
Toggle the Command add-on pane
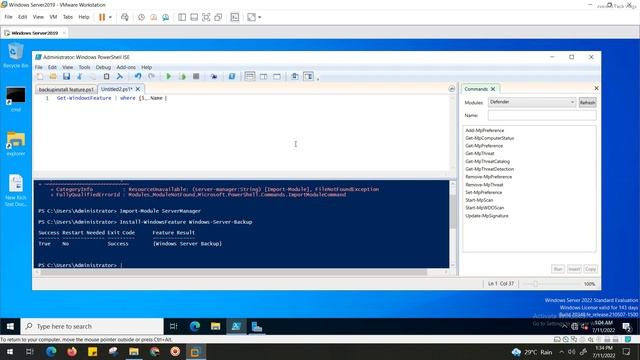pos(308,76)
